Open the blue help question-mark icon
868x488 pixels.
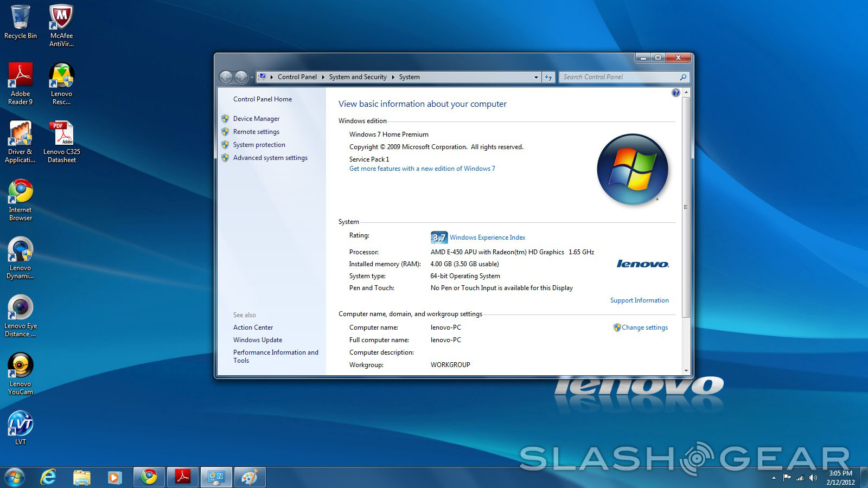pyautogui.click(x=675, y=93)
